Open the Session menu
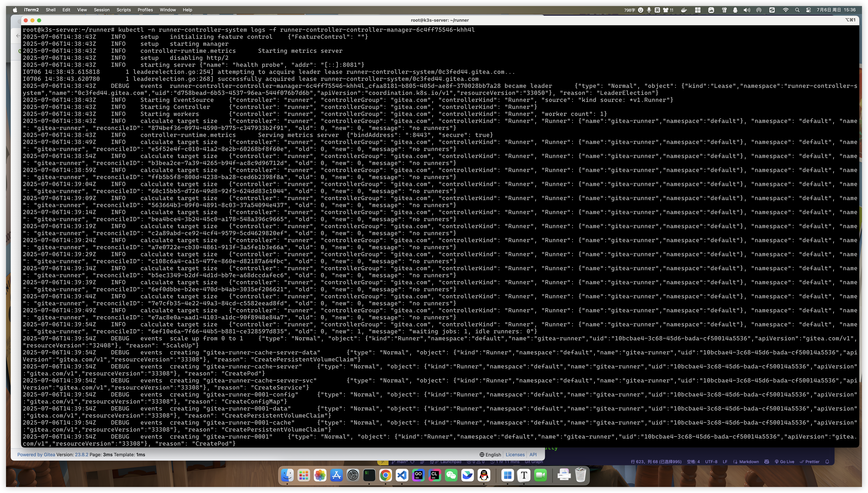The height and width of the screenshot is (493, 868). [101, 10]
